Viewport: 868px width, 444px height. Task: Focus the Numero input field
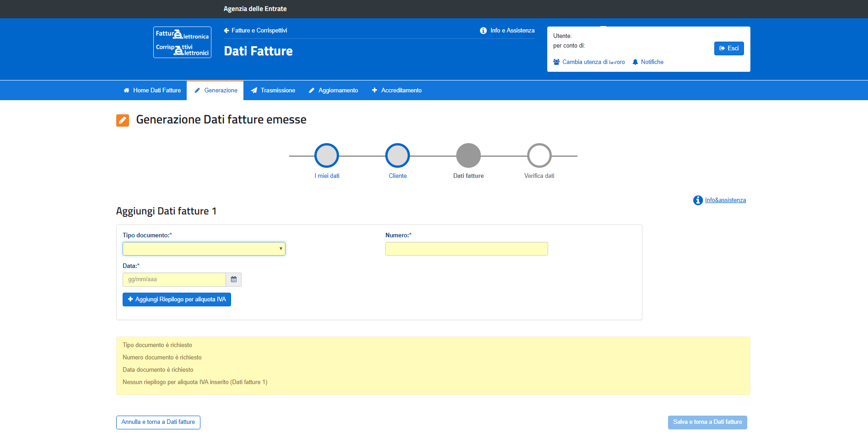tap(466, 249)
